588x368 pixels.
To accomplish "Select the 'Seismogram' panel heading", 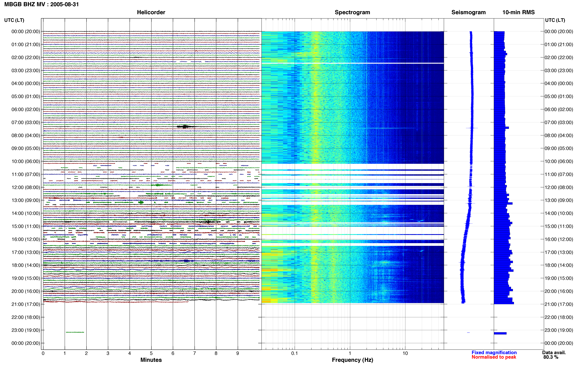I will coord(468,12).
